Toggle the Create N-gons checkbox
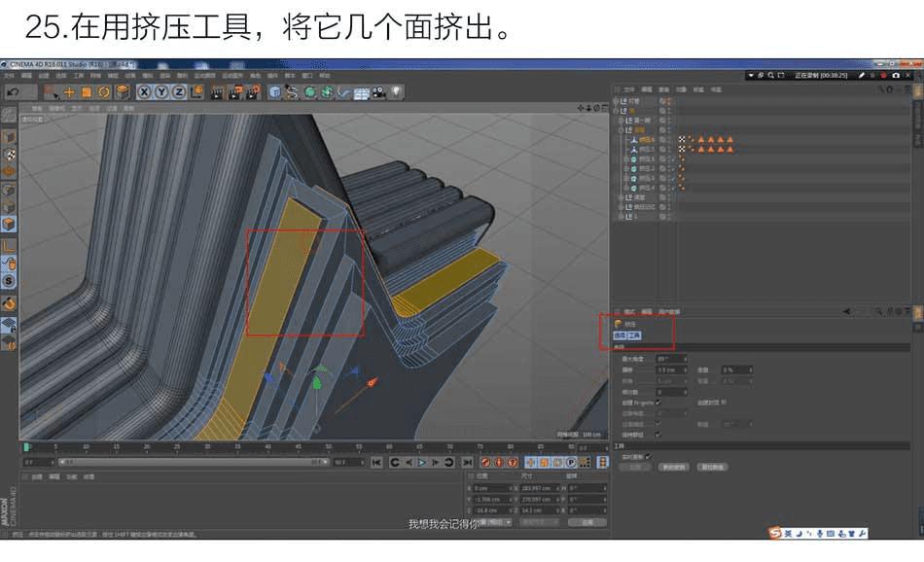 658,403
